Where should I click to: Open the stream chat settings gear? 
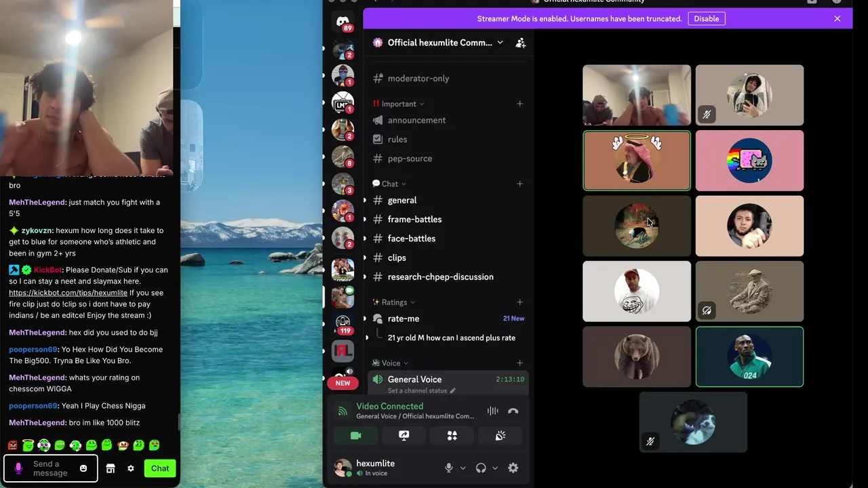tap(131, 468)
